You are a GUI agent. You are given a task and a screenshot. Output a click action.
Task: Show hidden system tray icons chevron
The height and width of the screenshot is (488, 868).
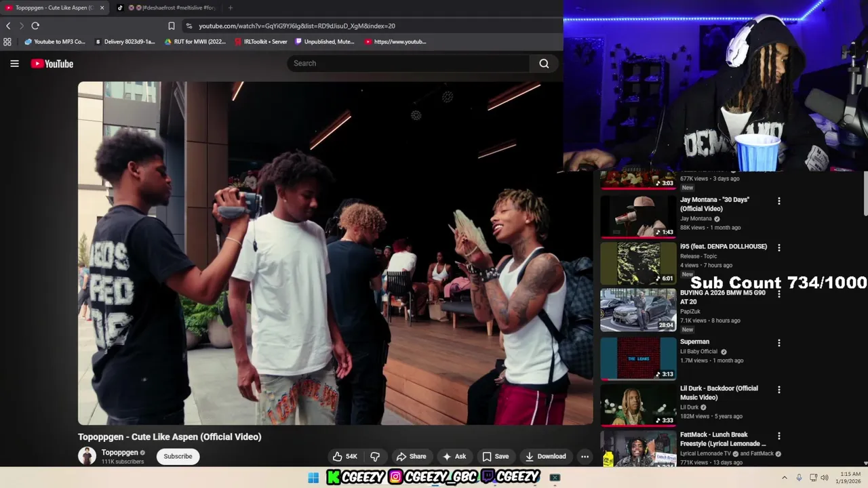coord(785,478)
